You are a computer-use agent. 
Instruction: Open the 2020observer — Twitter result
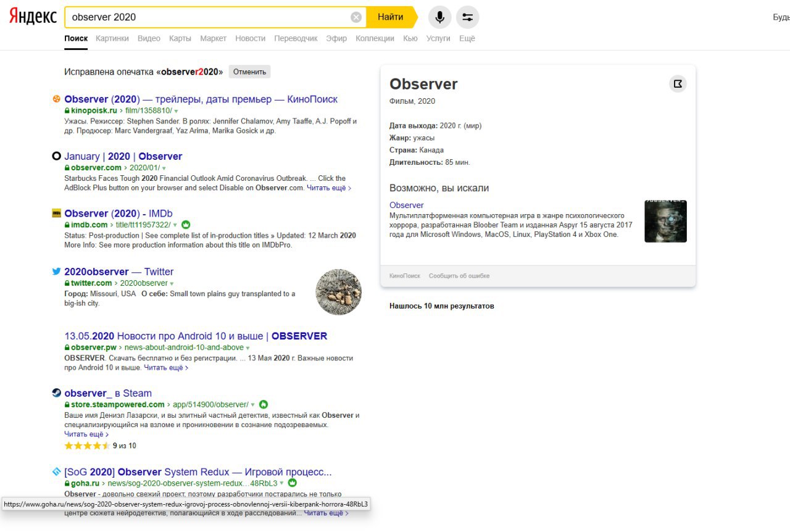(119, 272)
